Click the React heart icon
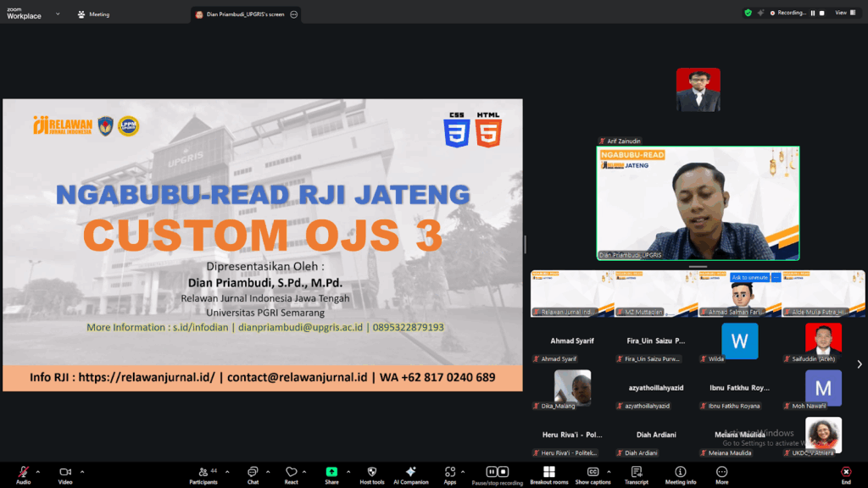The width and height of the screenshot is (868, 488). tap(291, 473)
